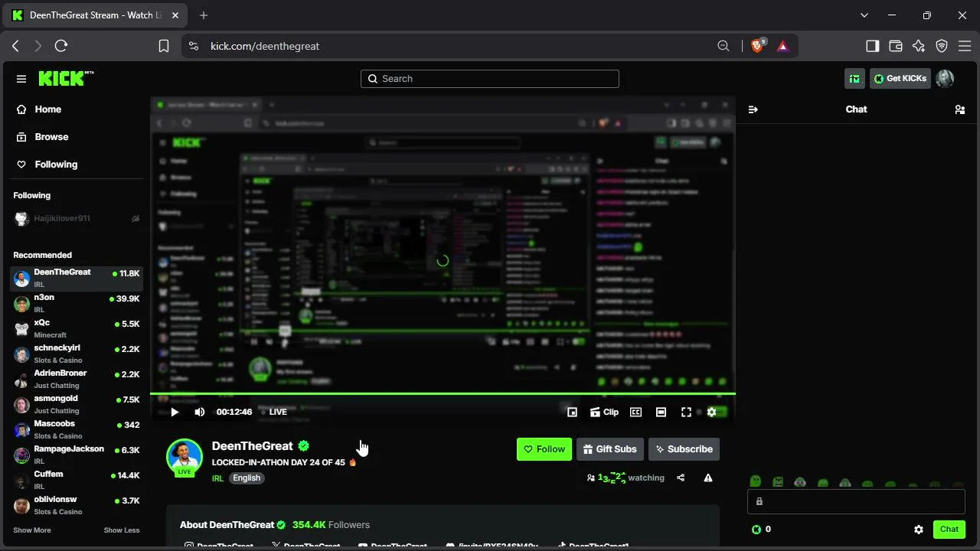Switch to theater mode in the player
This screenshot has width=980, height=551.
point(661,412)
